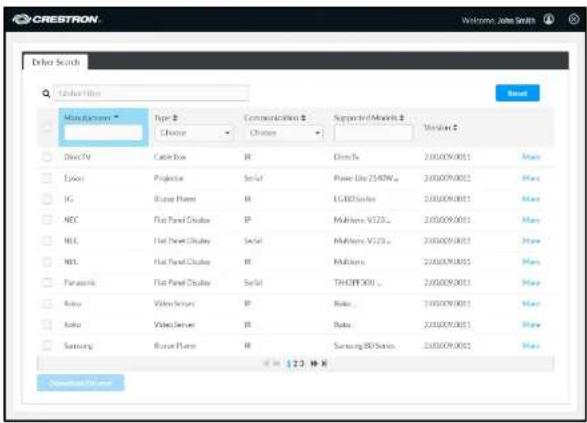Click the Samsung manufacturer cell
The height and width of the screenshot is (423, 587).
[78, 346]
